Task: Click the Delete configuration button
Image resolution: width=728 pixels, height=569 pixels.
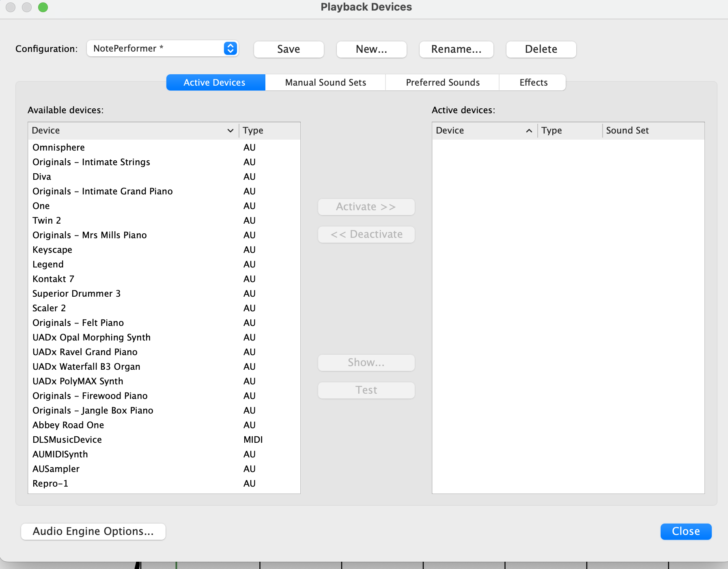Action: pos(541,49)
